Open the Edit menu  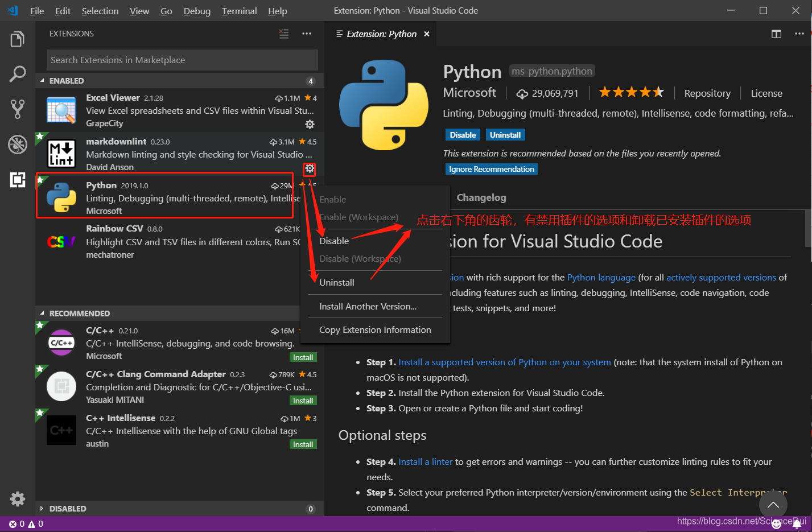[63, 11]
